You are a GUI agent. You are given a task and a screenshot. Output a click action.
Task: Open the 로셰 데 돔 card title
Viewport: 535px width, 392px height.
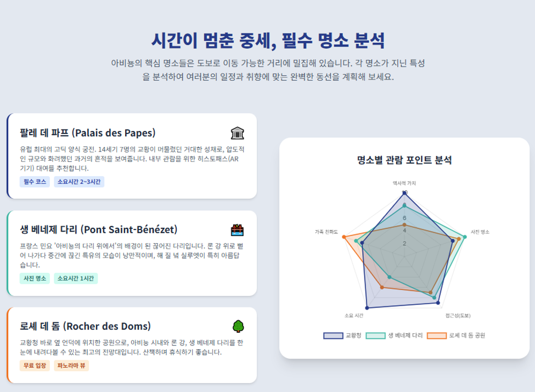click(85, 326)
